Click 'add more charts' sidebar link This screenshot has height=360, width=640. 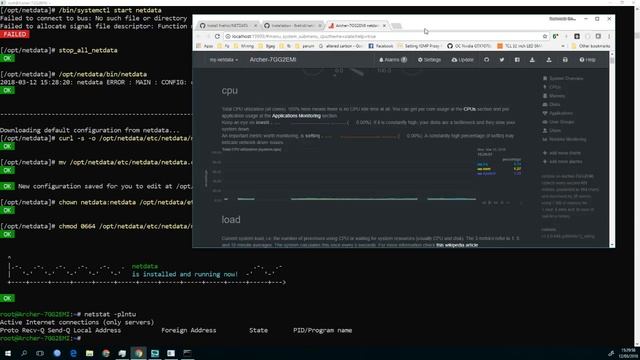pos(562,153)
